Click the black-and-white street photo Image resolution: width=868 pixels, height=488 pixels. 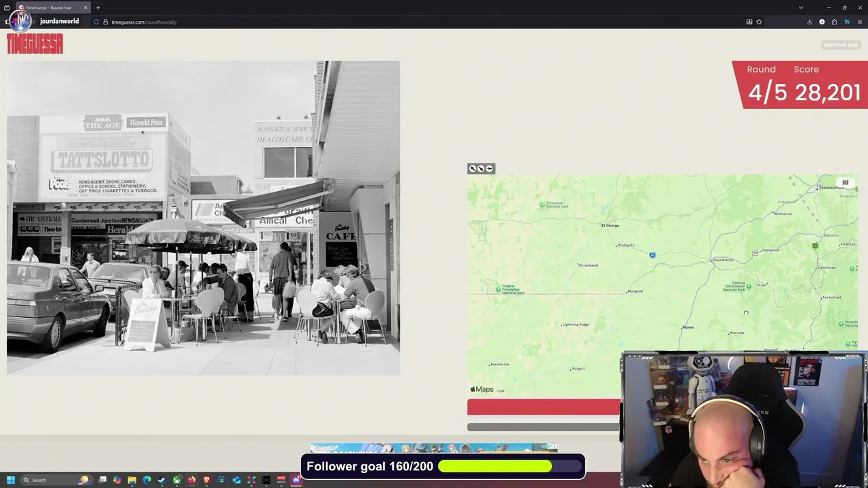[203, 218]
